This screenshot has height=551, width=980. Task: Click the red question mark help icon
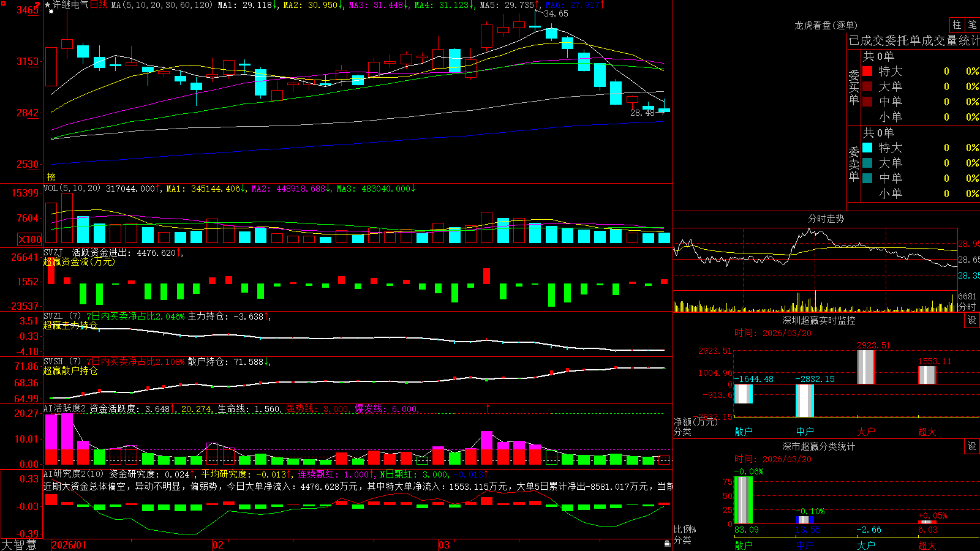tap(37, 4)
